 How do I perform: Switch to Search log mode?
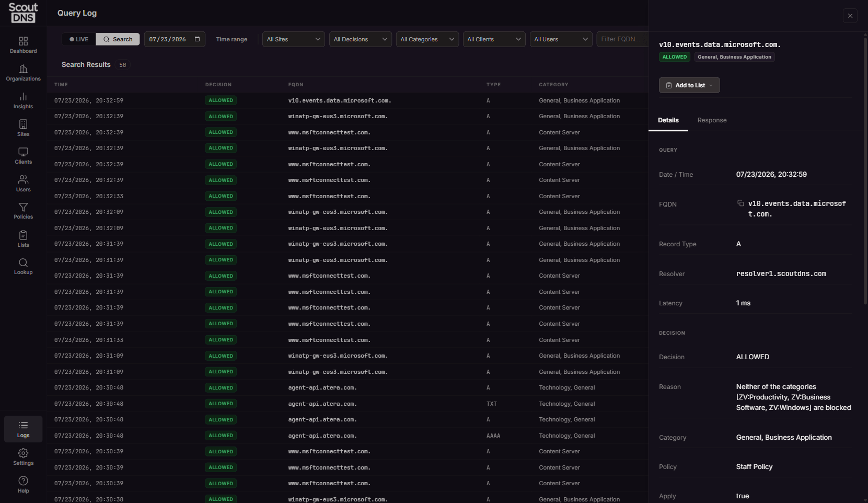click(118, 39)
